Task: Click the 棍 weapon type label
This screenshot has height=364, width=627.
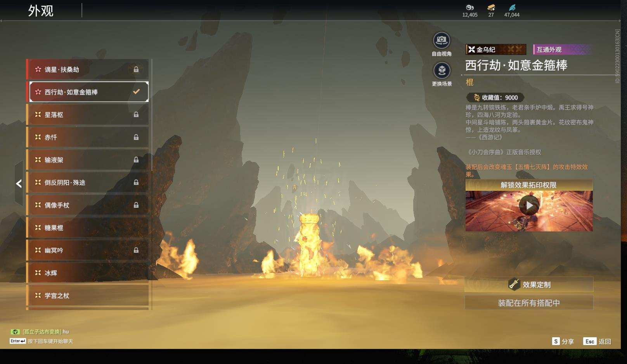Action: pos(469,82)
